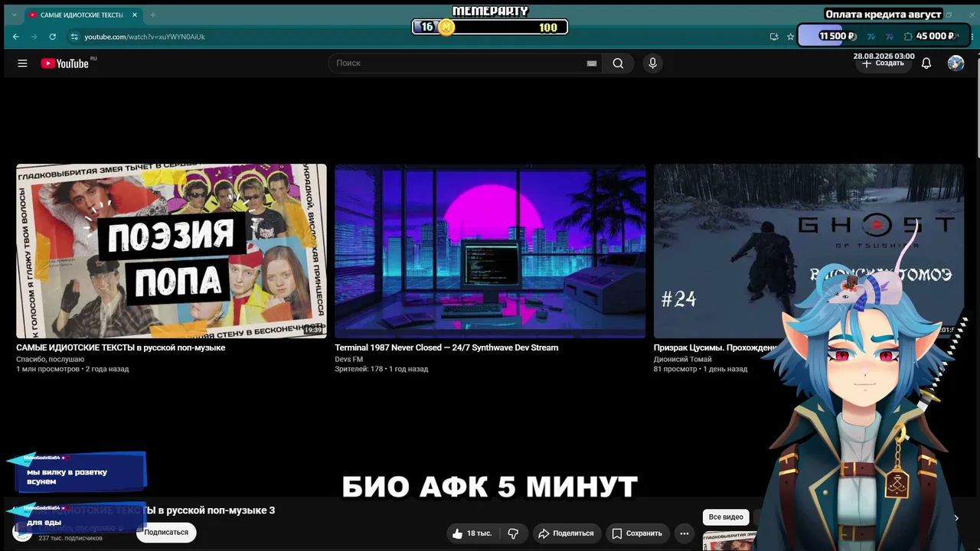
Task: Open the ПОЭЗИЯ ПОПА video thumbnail
Action: [x=171, y=251]
